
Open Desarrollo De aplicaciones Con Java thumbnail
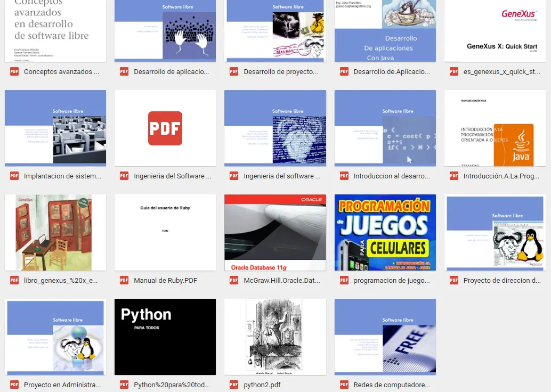click(x=385, y=30)
